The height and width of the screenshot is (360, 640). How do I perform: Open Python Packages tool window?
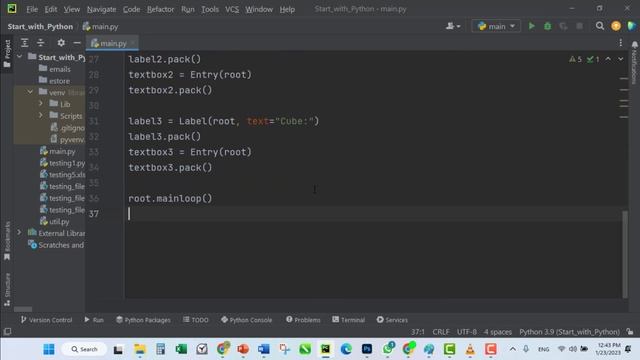point(143,320)
